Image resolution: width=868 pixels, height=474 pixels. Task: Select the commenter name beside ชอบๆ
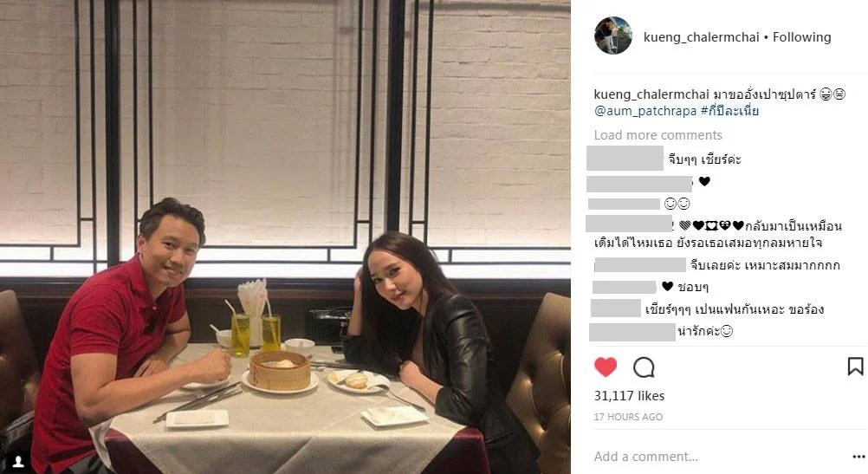pos(625,287)
